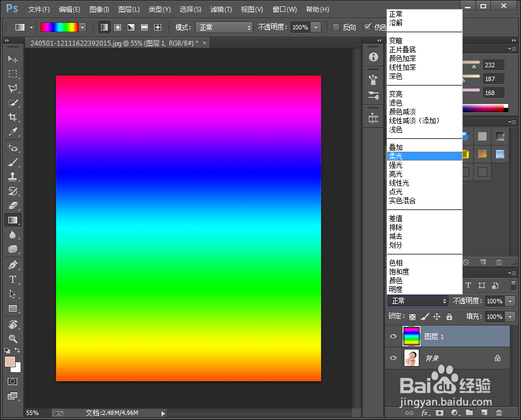Toggle visibility of 图层 1

[393, 336]
